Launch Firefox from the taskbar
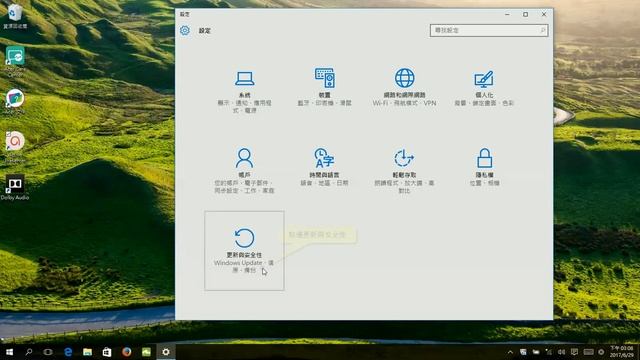640x360 pixels. pyautogui.click(x=127, y=352)
